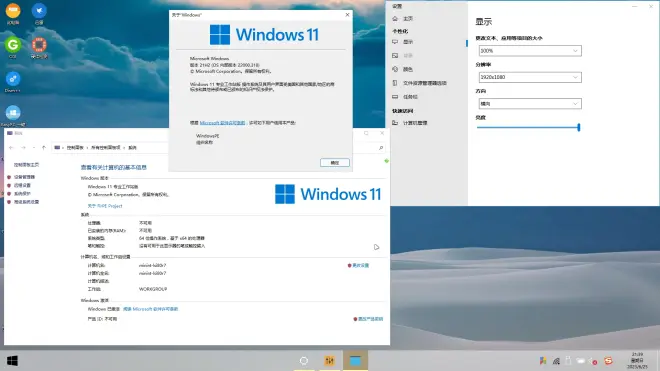Click the taskbar clock and date
This screenshot has height=371, width=660.
click(637, 361)
